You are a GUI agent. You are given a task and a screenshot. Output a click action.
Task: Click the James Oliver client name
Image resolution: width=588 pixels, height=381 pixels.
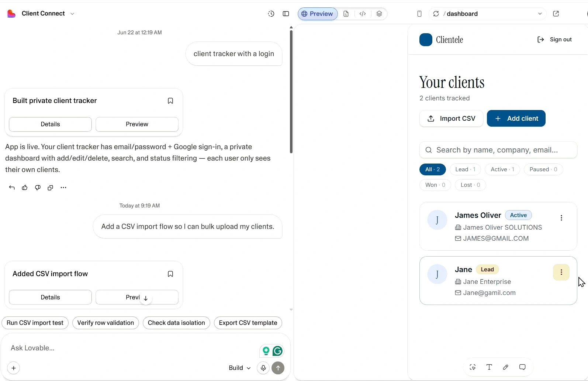(478, 215)
